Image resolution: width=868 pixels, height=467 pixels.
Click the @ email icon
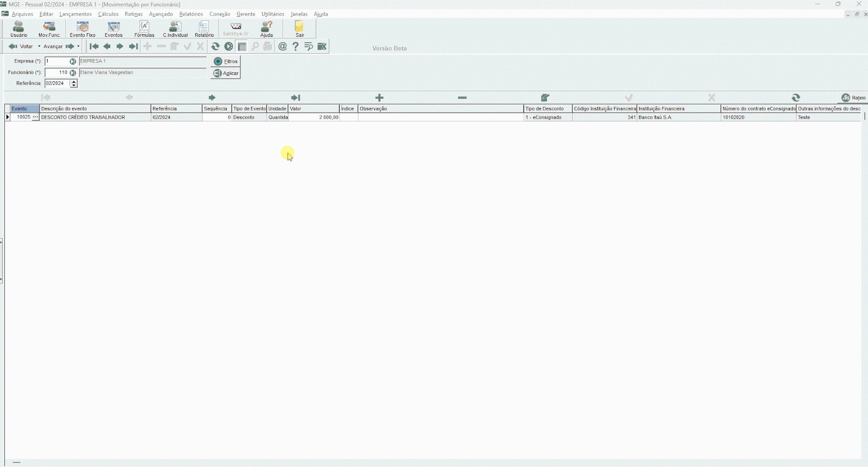coord(283,47)
